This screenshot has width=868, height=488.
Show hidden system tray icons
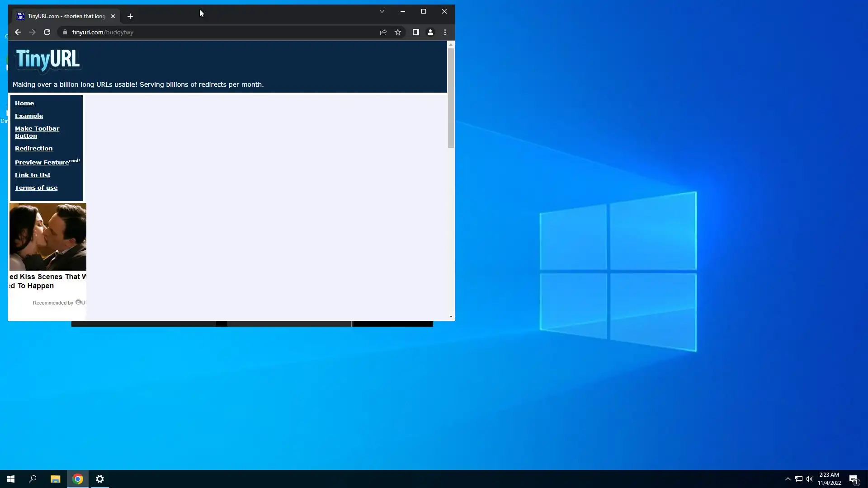coord(788,479)
